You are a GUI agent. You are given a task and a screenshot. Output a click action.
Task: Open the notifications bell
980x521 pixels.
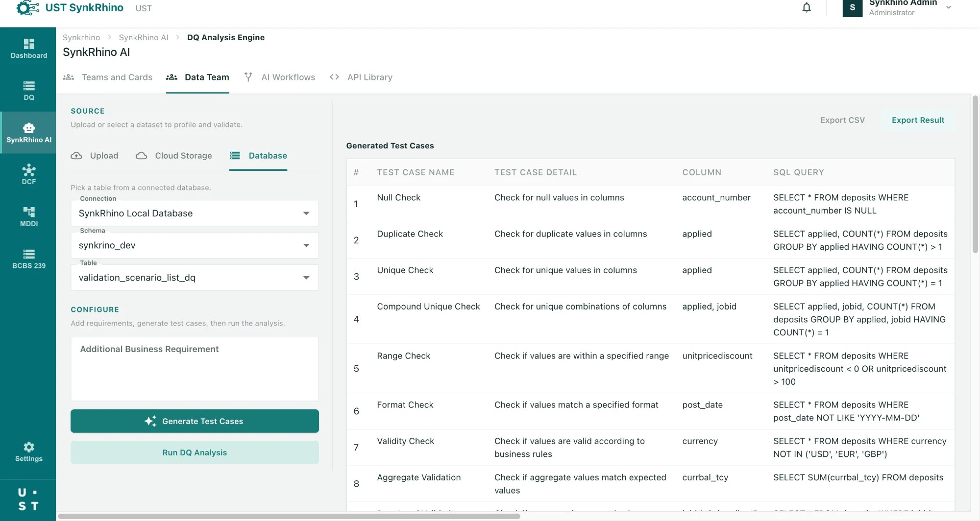pyautogui.click(x=807, y=7)
